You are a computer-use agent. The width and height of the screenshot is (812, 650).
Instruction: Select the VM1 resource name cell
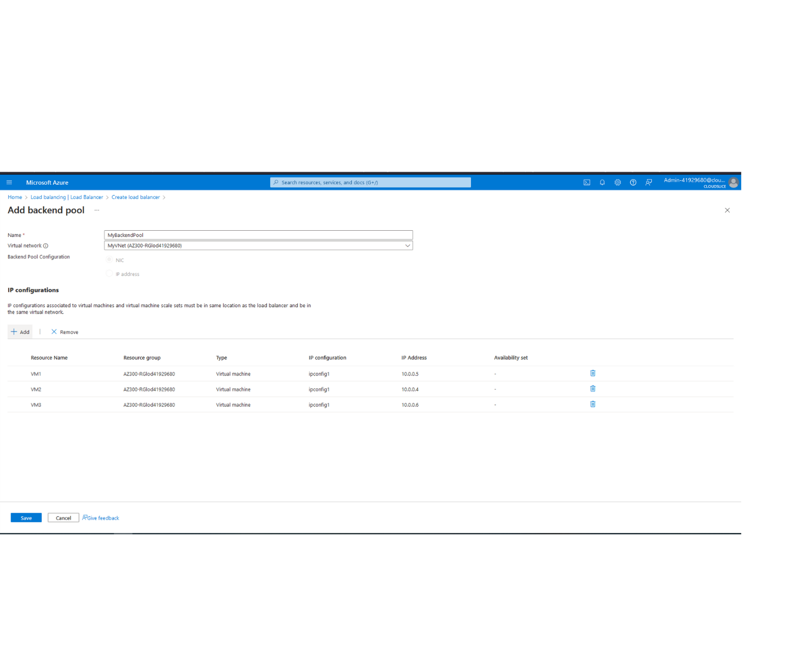(36, 374)
